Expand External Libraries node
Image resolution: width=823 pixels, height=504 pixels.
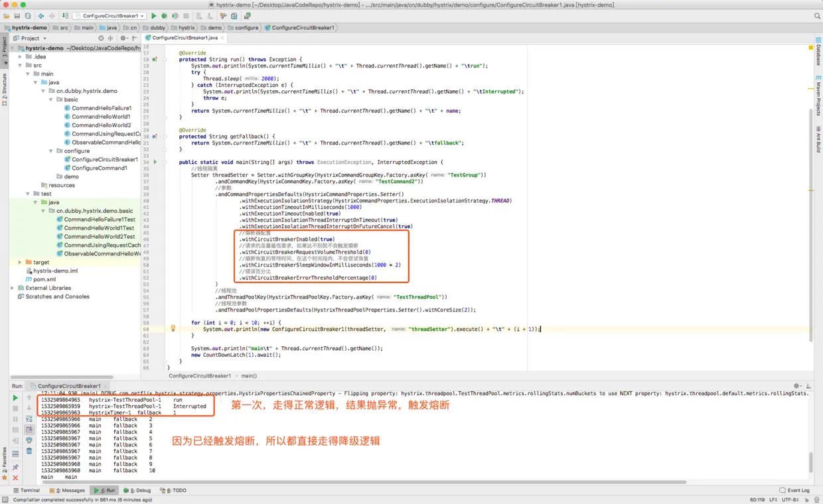13,288
